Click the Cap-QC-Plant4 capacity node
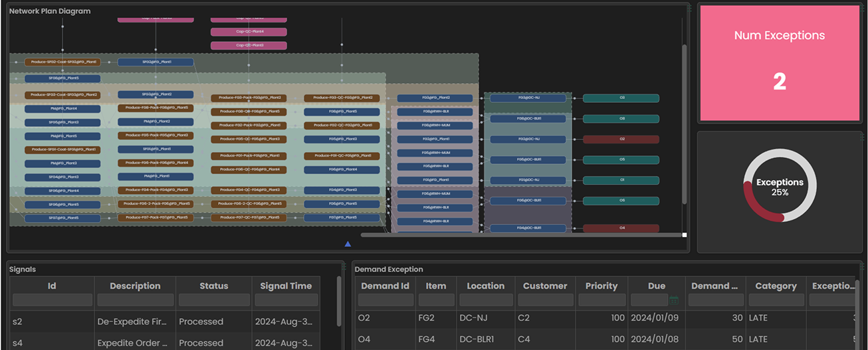This screenshot has width=868, height=350. coord(249,32)
